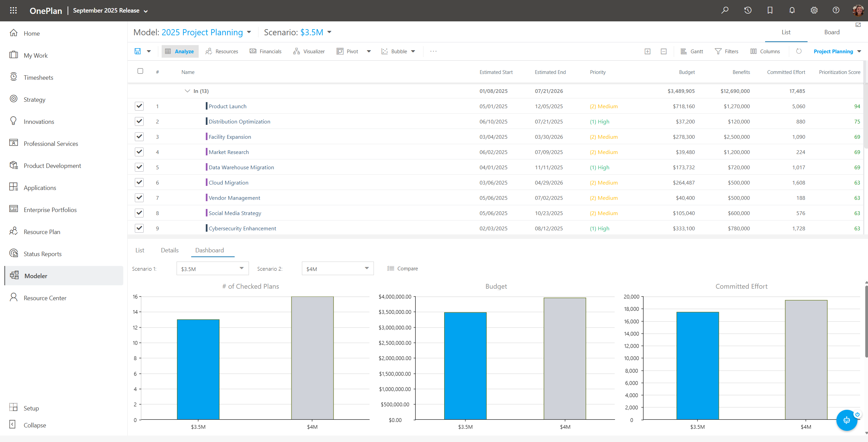Click the Compare button
This screenshot has height=442, width=868.
tap(403, 268)
